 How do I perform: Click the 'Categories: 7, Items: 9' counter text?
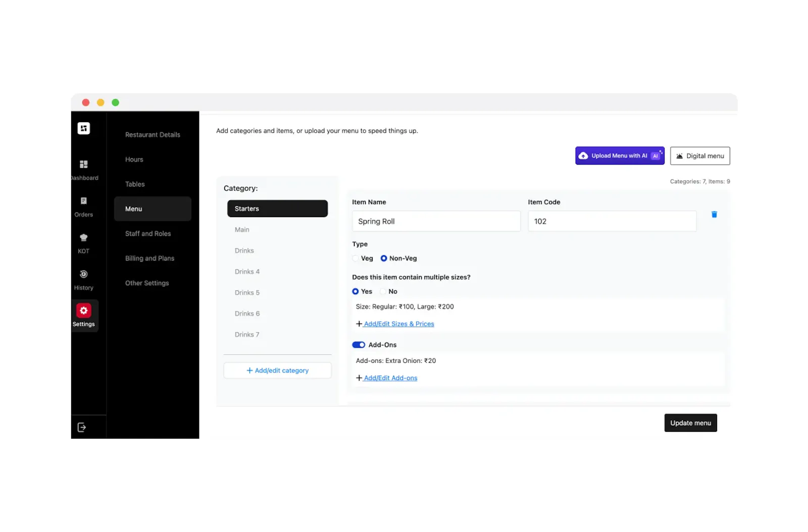coord(700,182)
